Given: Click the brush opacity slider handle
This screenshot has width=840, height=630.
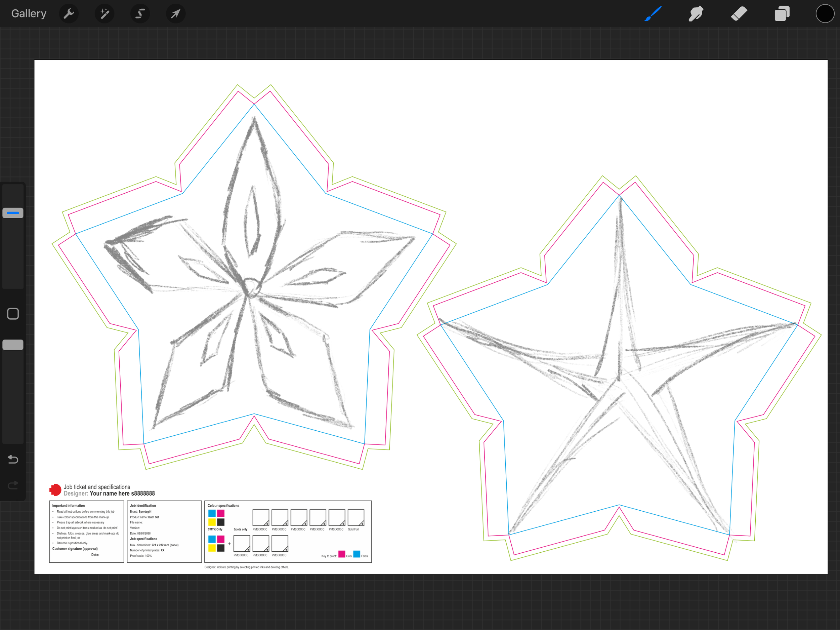Looking at the screenshot, I should tap(13, 345).
